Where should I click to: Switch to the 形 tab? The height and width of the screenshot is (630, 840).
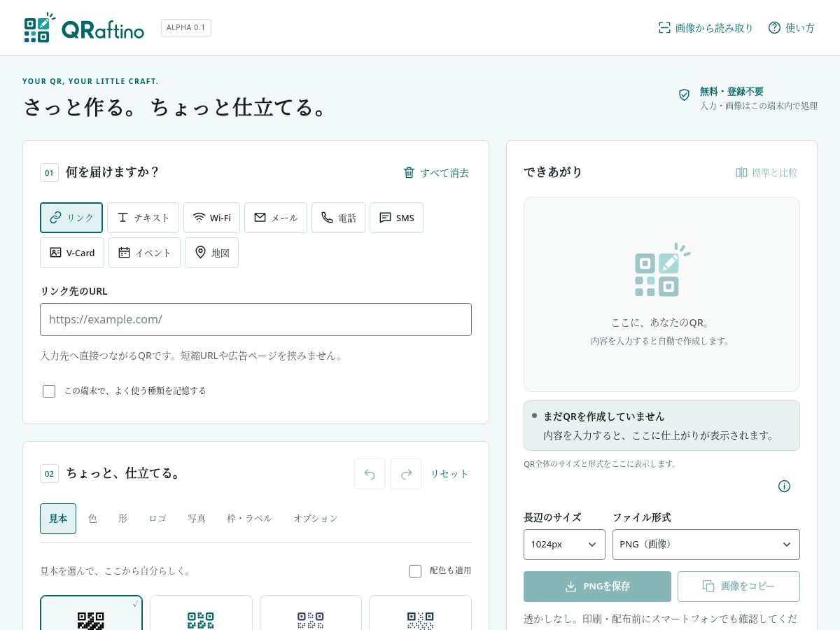click(122, 519)
